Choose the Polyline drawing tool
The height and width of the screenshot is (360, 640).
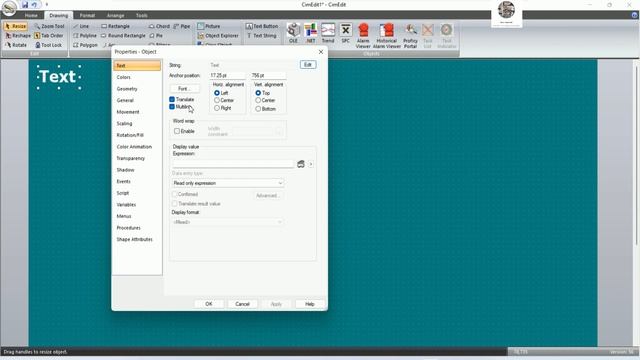tap(85, 36)
